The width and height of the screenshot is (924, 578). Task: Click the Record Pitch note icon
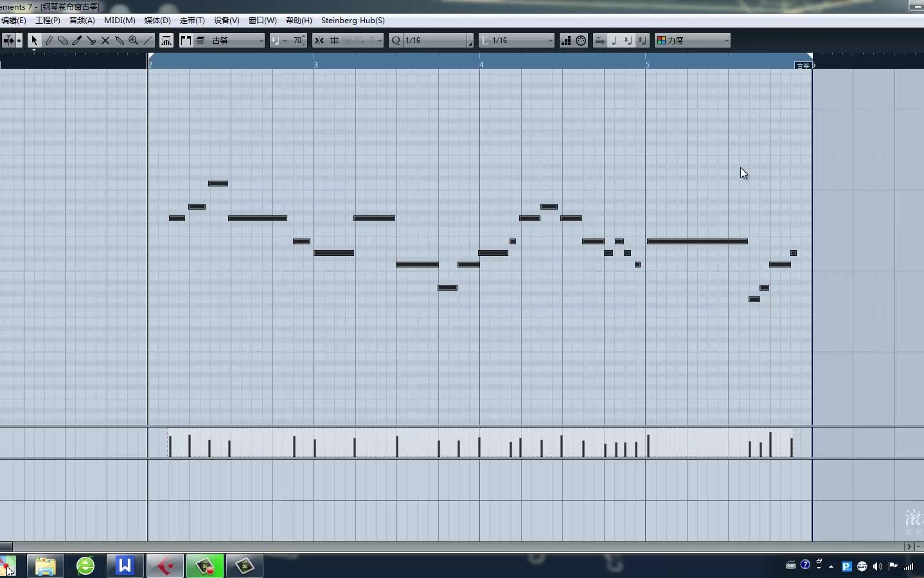[614, 41]
